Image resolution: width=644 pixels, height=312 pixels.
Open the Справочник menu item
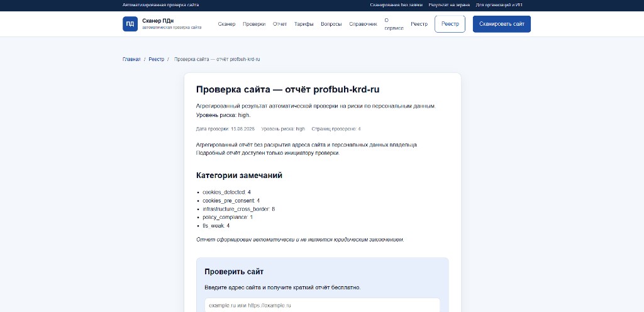pos(363,25)
